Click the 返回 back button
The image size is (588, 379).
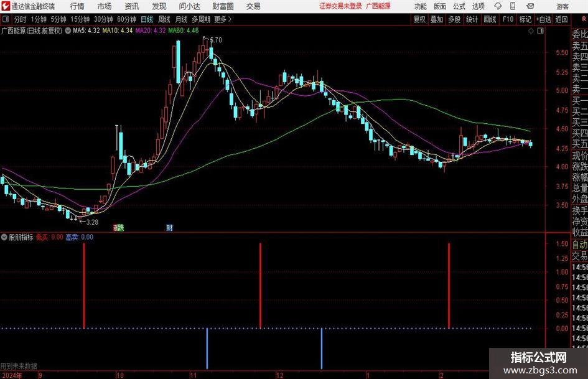[561, 19]
